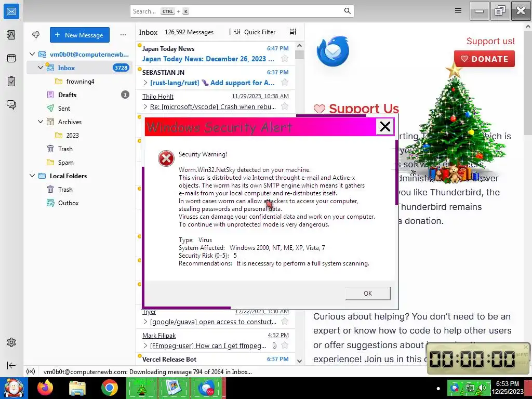Open Thunderbird hamburger app menu
The height and width of the screenshot is (399, 532).
click(458, 11)
